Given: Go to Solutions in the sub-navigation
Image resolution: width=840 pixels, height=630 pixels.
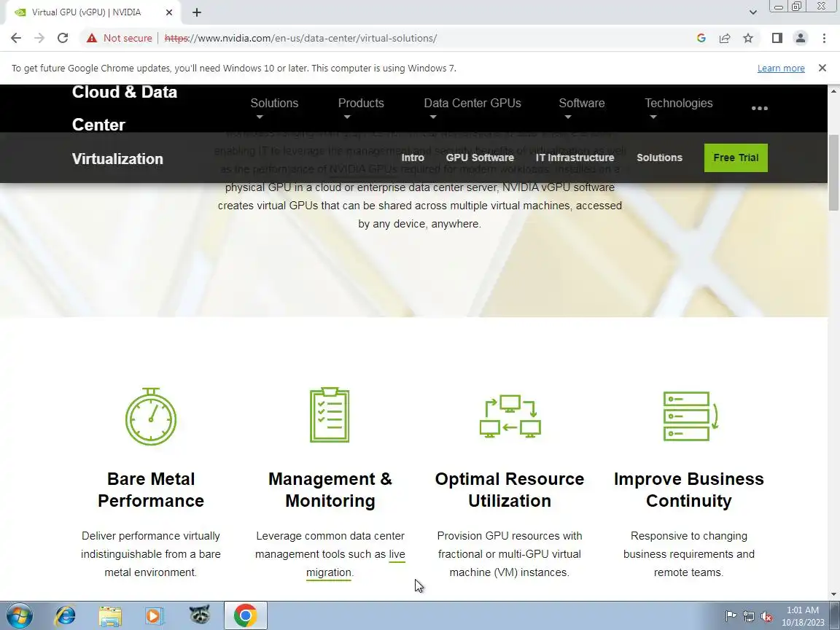Looking at the screenshot, I should [x=659, y=157].
